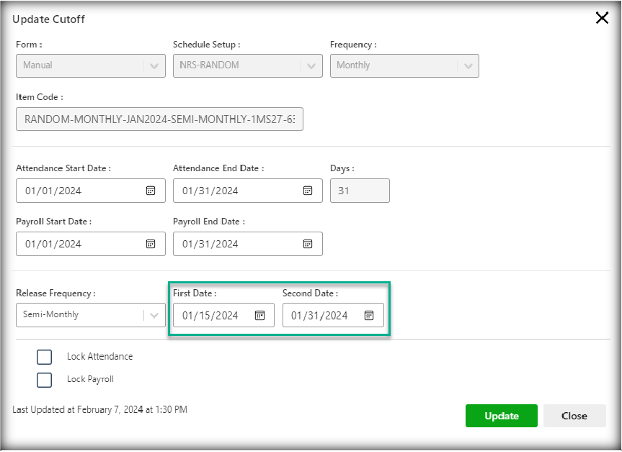Open Attendance End Date calendar picker
Viewport: 622px width, 452px height.
coord(308,190)
